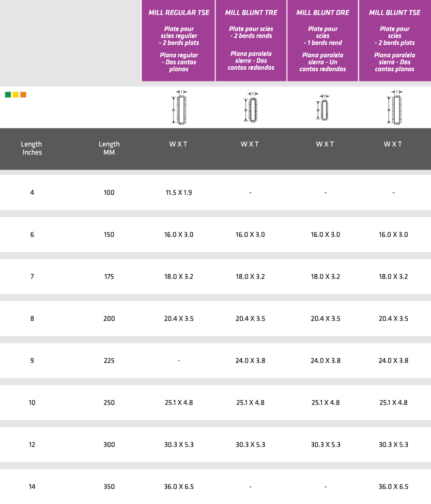Select the 14 inch length row label

(x=32, y=487)
